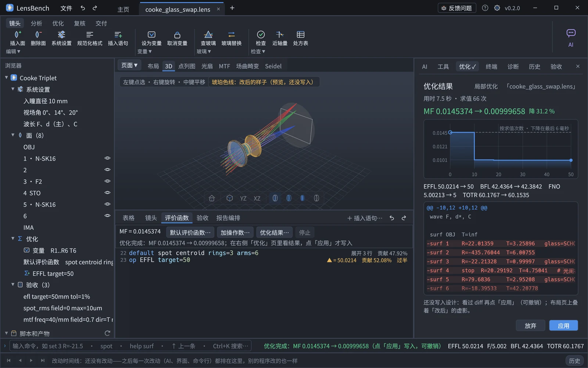Viewport: 588px width, 368px height.
Task: Toggle visibility of surface 1 N-SK16
Action: (x=107, y=158)
